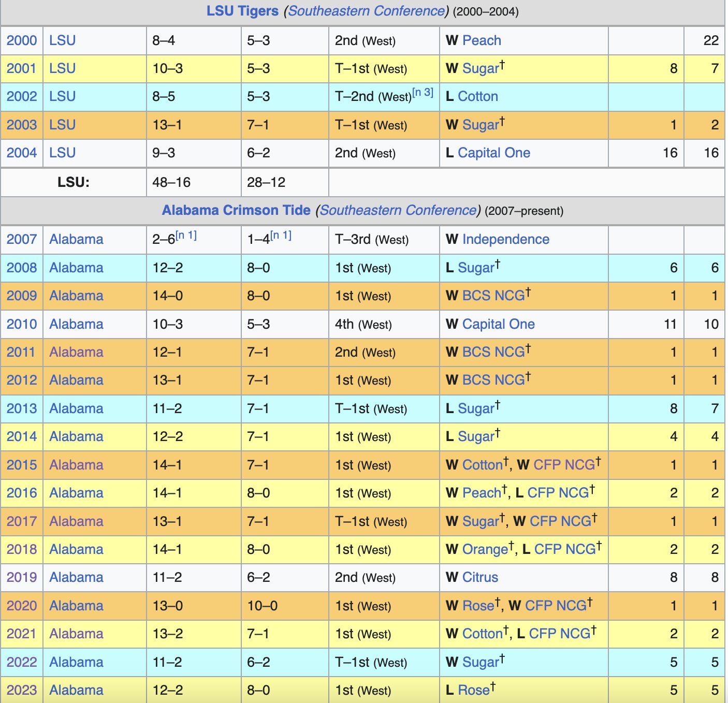This screenshot has width=728, height=703.
Task: Open Capital One bowl link in the 2010 row
Action: tap(499, 324)
